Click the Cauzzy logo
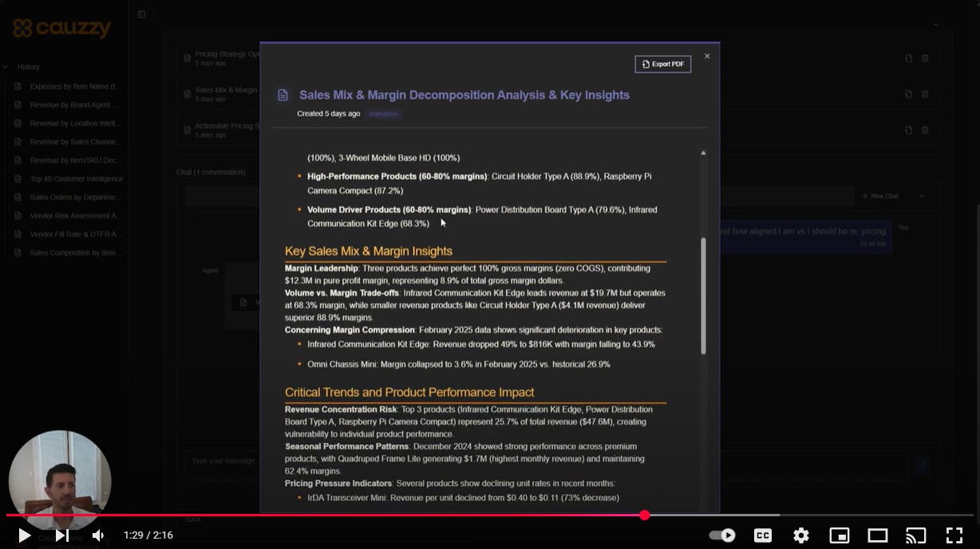 (62, 29)
